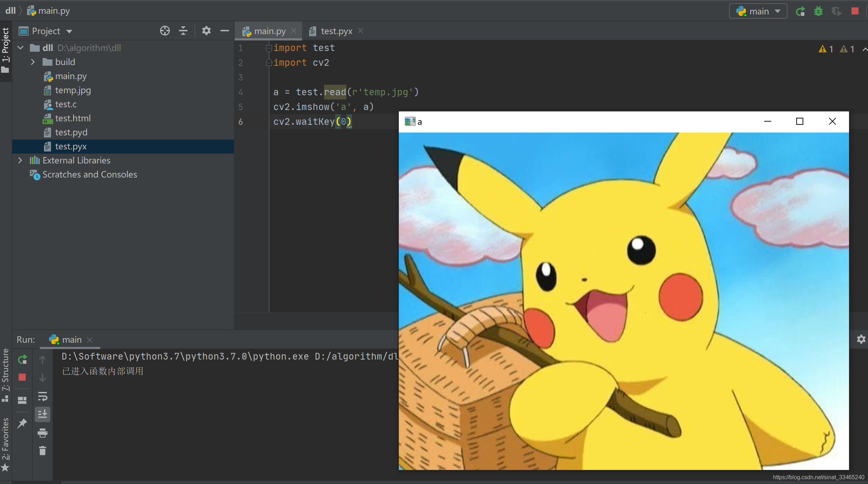Toggle scroll to end in Run console
This screenshot has height=484, width=868.
click(x=43, y=414)
